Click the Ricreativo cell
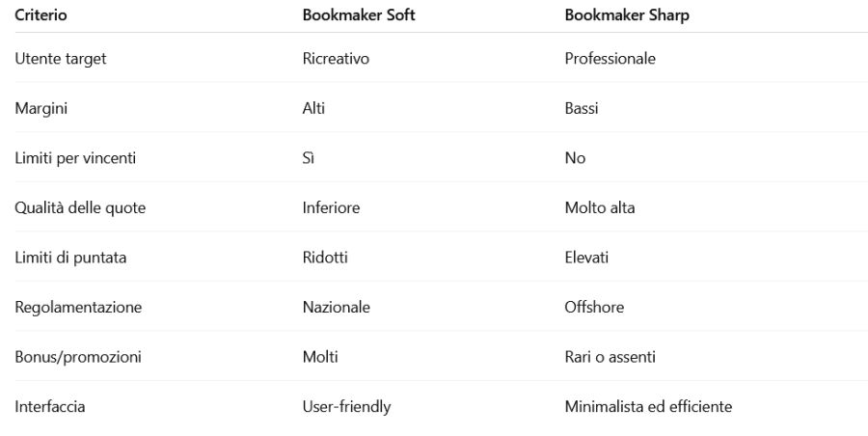 click(336, 59)
